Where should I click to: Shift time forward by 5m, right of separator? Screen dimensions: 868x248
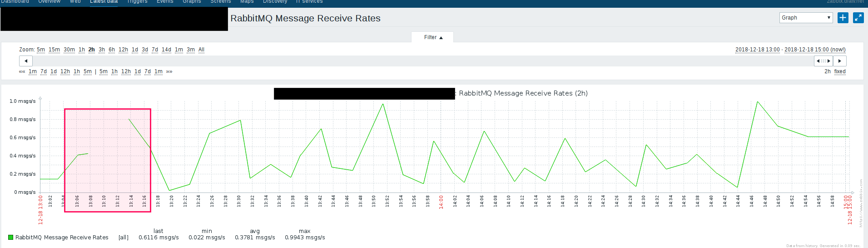click(x=104, y=71)
